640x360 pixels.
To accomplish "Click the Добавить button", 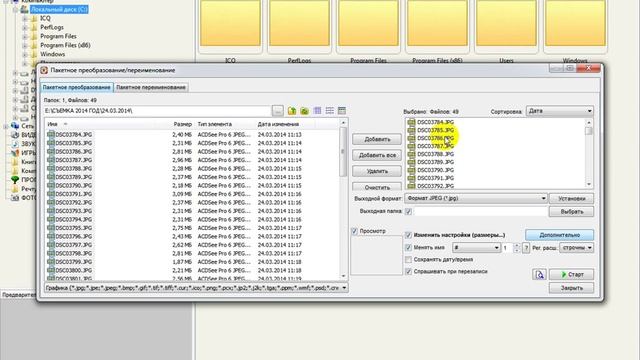I will point(377,139).
